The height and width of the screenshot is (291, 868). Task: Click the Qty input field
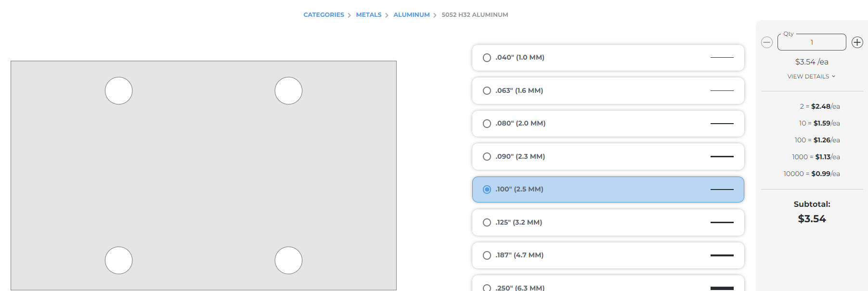point(812,42)
